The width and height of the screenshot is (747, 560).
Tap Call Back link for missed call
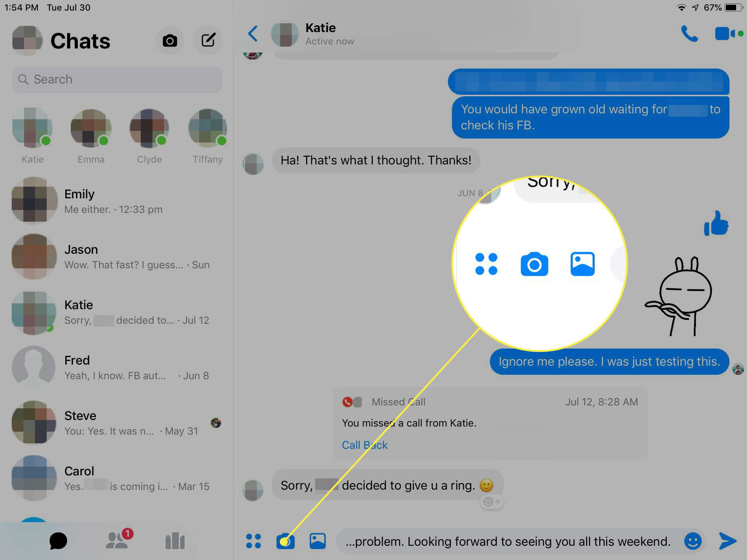[x=364, y=444]
